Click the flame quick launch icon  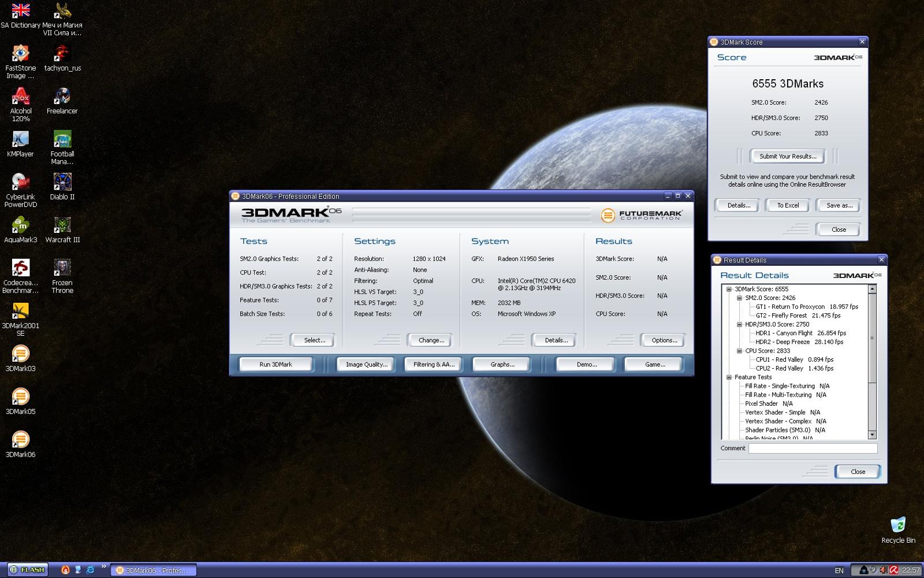[65, 570]
